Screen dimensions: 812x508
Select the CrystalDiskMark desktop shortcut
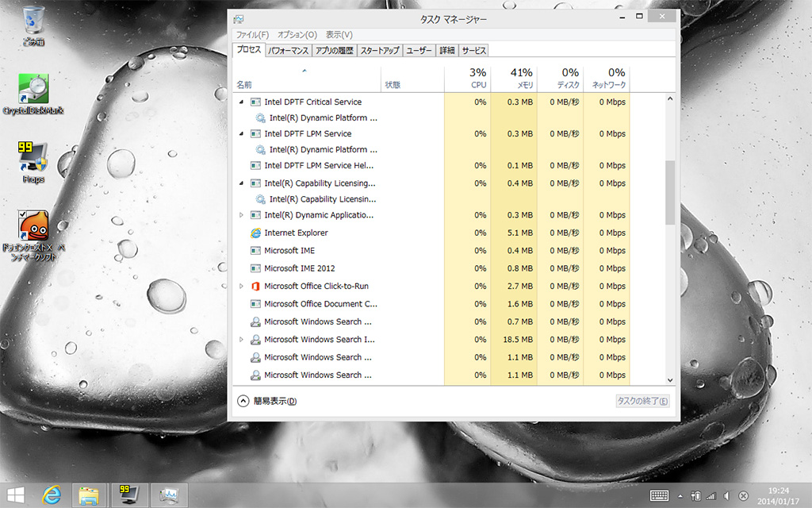[33, 94]
